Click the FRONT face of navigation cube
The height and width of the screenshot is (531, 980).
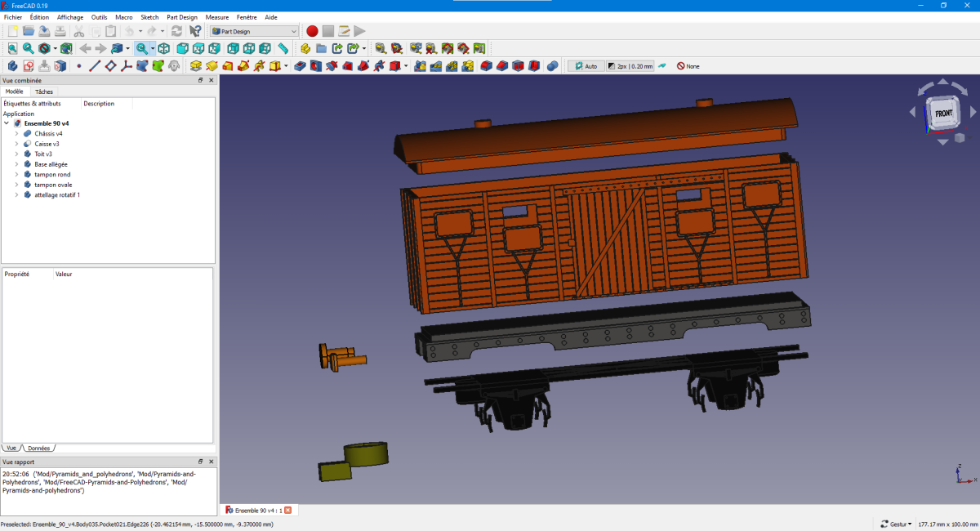click(x=943, y=114)
